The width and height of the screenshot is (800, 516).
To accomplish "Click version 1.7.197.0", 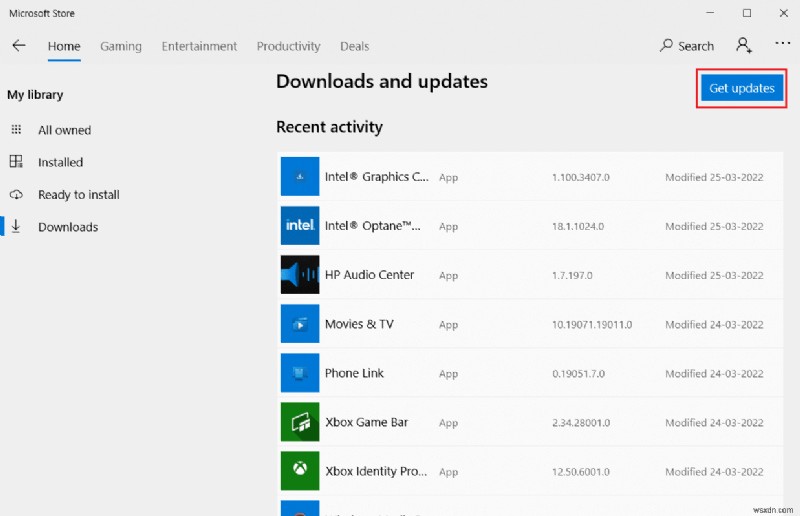I will pyautogui.click(x=572, y=275).
